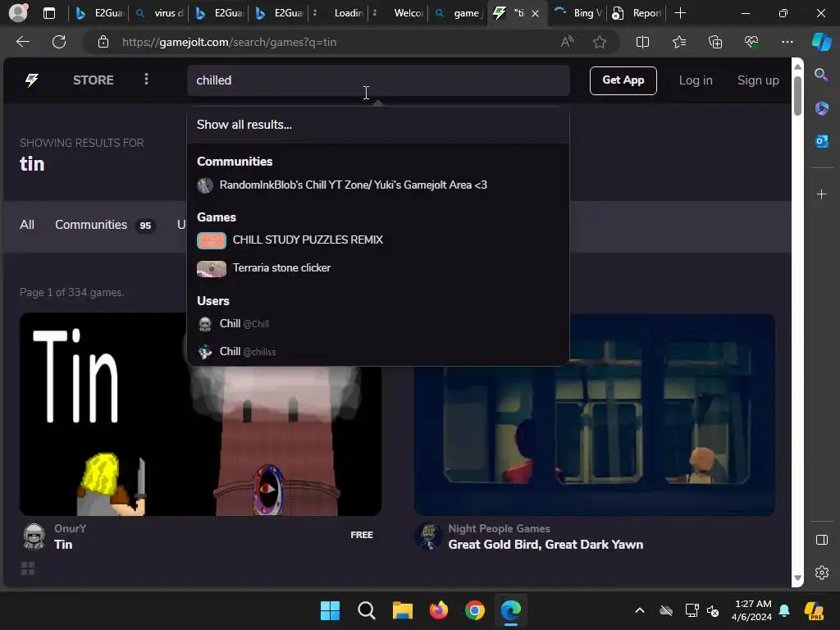Open File Explorer from the taskbar

click(402, 610)
